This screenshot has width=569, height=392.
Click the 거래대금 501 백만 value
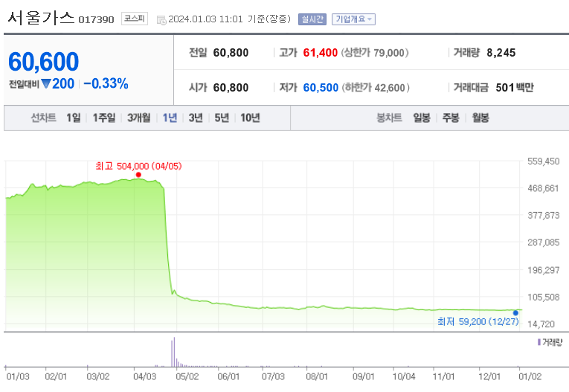(515, 88)
